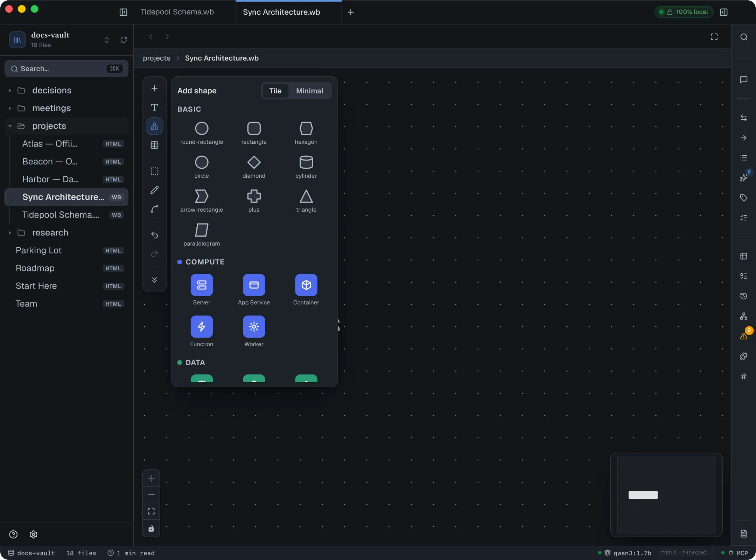Insert a diamond shape
The image size is (756, 560).
[254, 167]
